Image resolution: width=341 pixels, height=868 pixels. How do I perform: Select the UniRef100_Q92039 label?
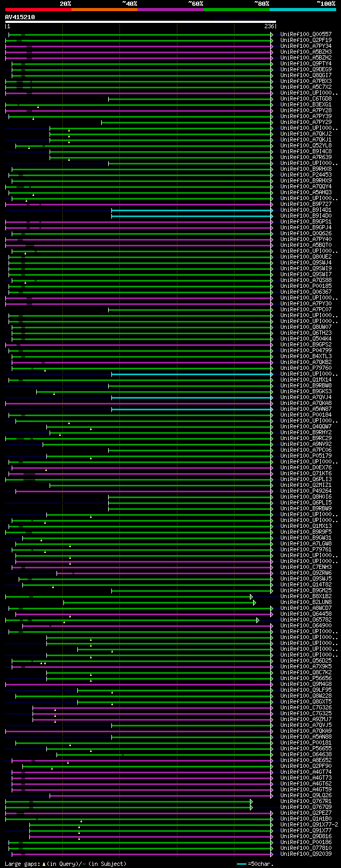tap(306, 854)
